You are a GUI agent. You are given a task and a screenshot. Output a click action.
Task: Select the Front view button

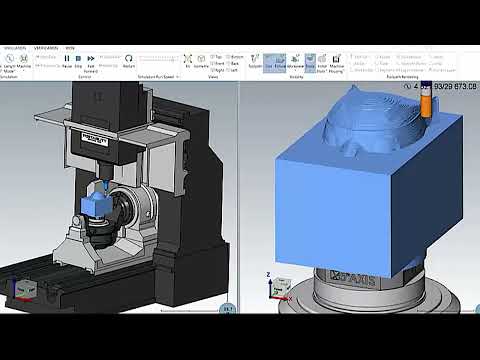tap(217, 63)
